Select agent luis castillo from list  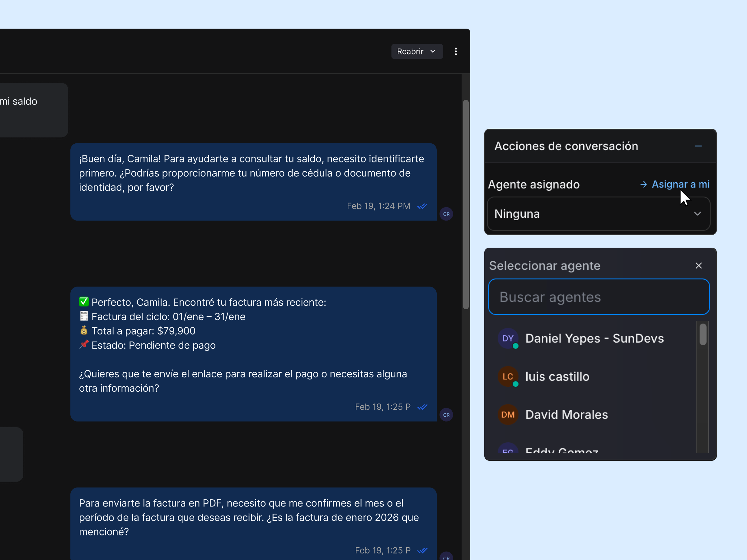(x=557, y=377)
